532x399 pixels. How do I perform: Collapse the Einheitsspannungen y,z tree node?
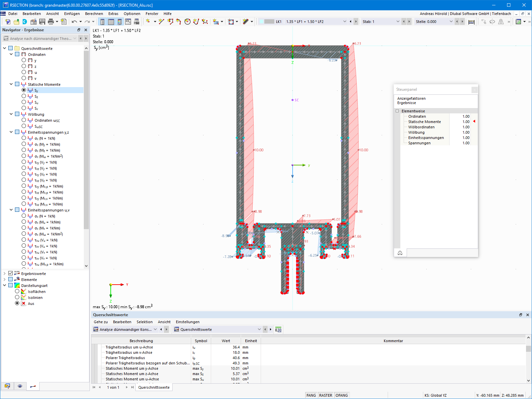11,132
